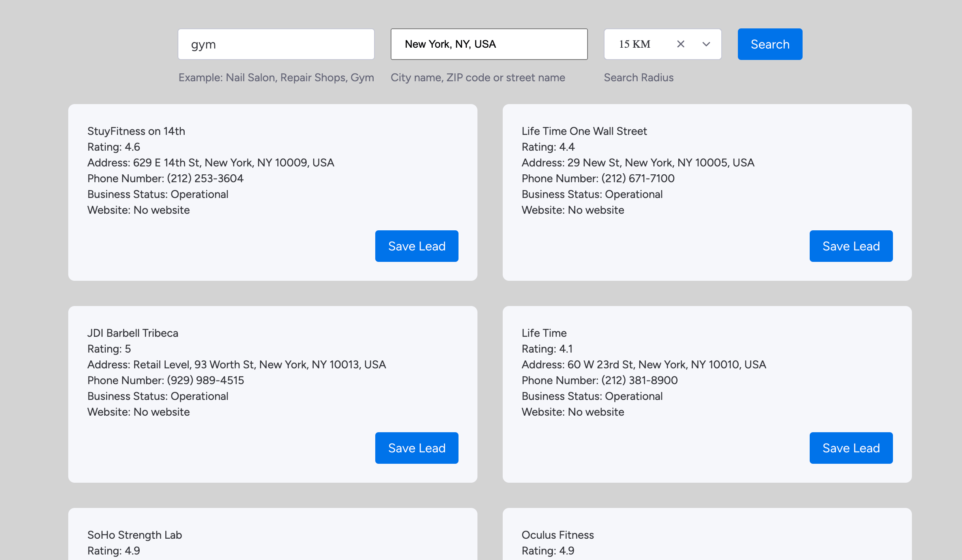Click the Search button to find gyms
962x560 pixels.
click(770, 44)
